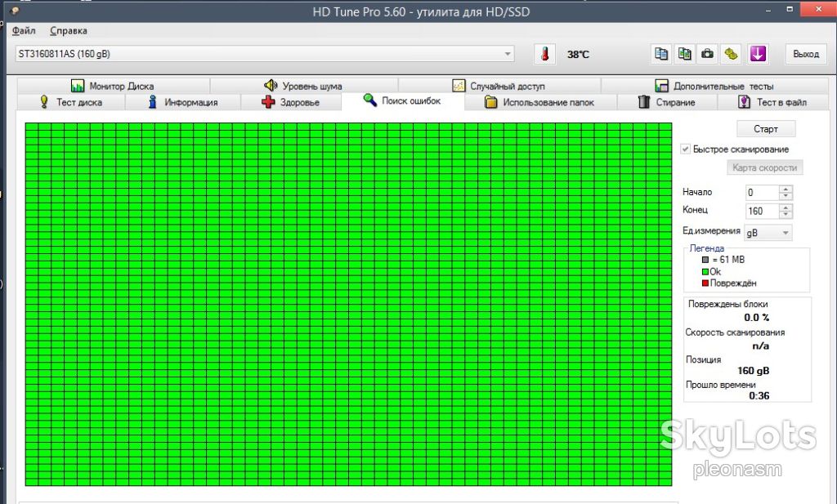Click the purple download arrow icon
Screen dimensions: 837x504
[x=758, y=54]
